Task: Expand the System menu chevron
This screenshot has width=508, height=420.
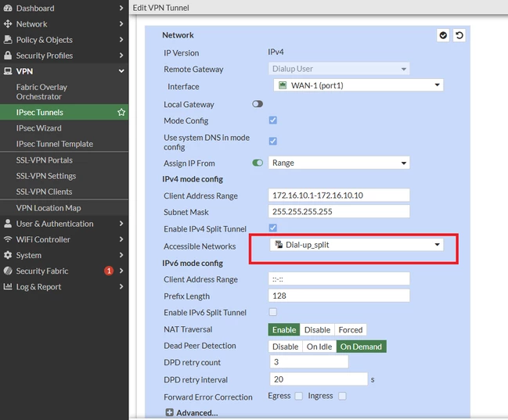Action: click(x=121, y=255)
